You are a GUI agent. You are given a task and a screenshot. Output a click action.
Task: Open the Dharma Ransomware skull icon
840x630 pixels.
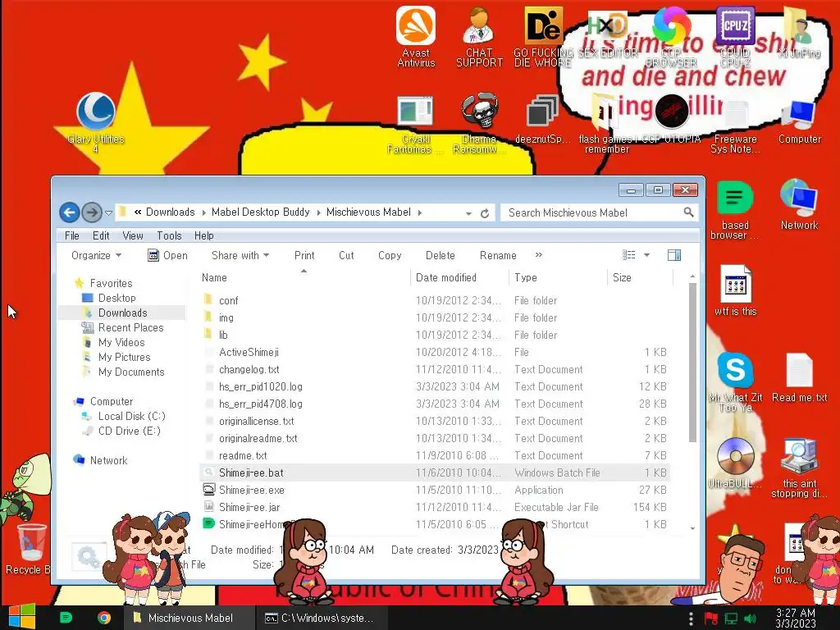[479, 122]
